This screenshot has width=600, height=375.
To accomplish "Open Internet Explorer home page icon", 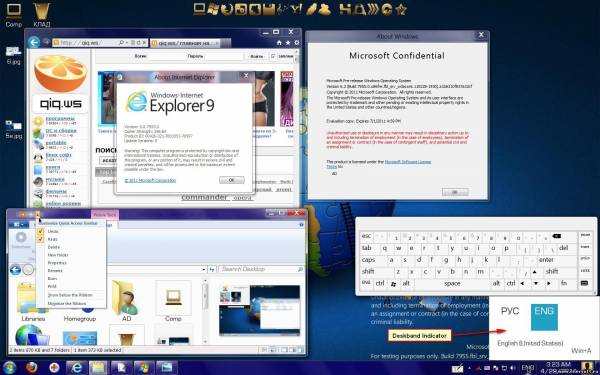I will (279, 43).
